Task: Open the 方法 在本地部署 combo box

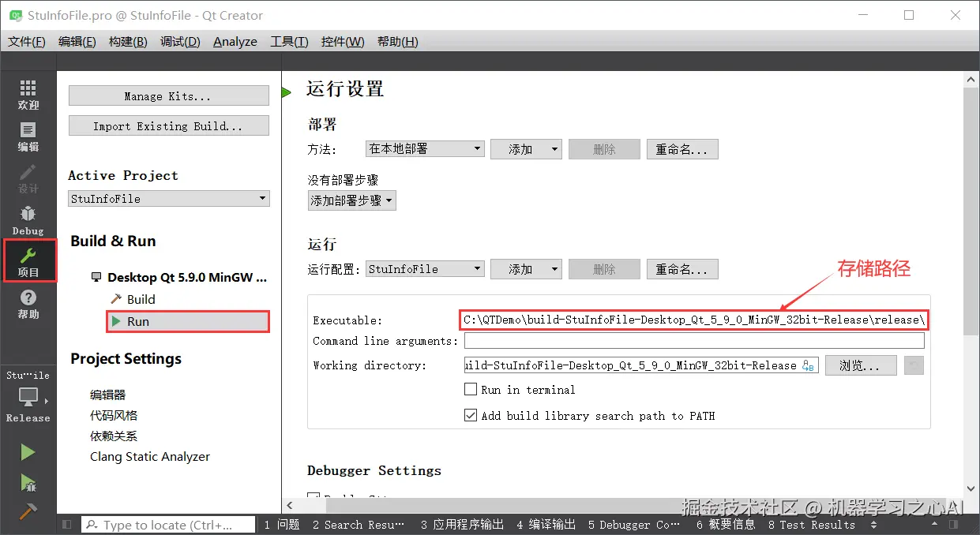Action: (x=426, y=148)
